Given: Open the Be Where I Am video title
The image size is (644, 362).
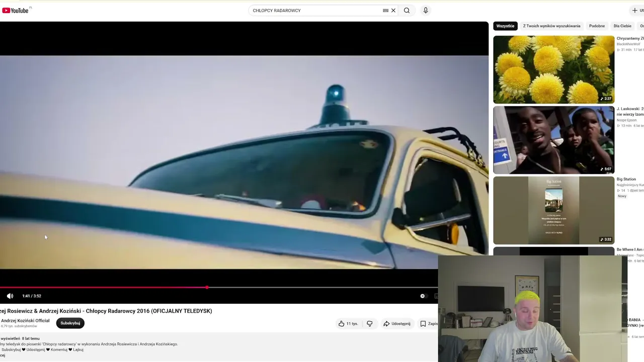Looking at the screenshot, I should pyautogui.click(x=630, y=249).
